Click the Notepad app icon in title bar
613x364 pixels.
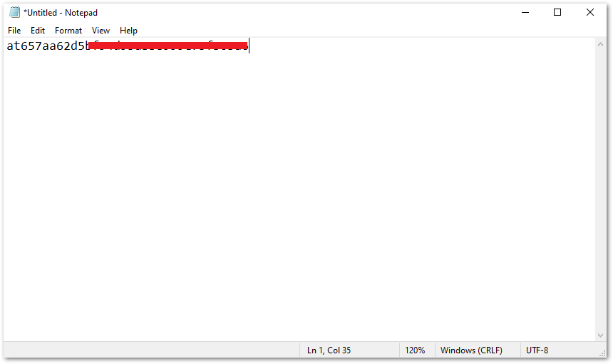[14, 13]
